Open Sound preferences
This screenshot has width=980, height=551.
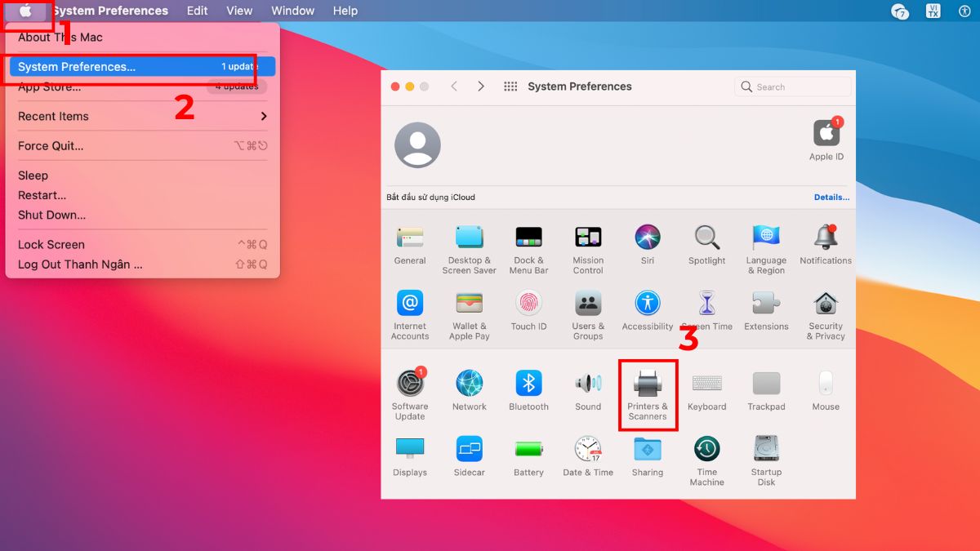[588, 391]
